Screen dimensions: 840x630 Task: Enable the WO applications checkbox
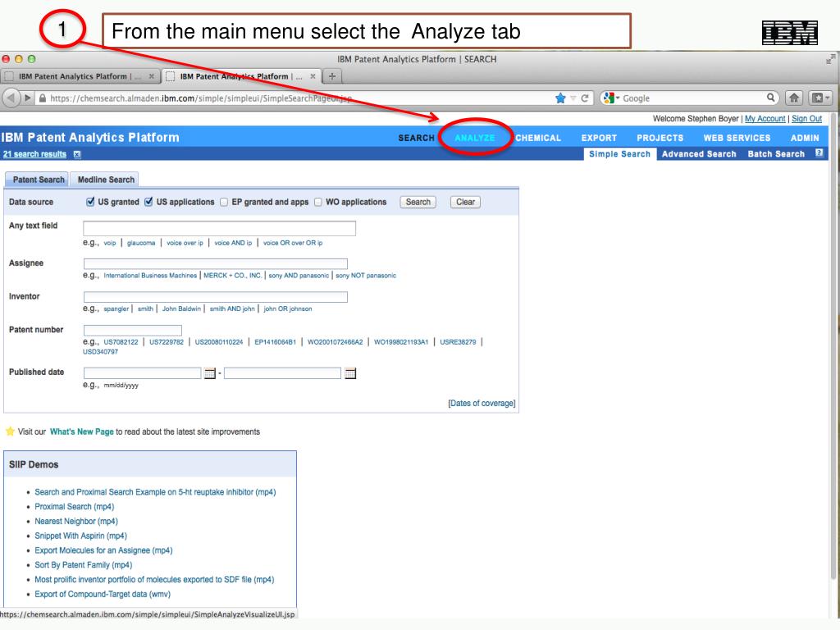coord(318,202)
